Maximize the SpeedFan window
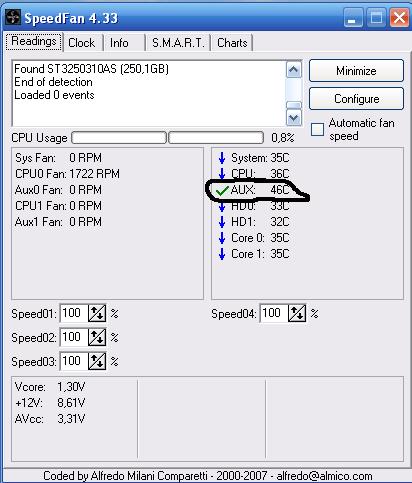412x483 pixels. (376, 18)
